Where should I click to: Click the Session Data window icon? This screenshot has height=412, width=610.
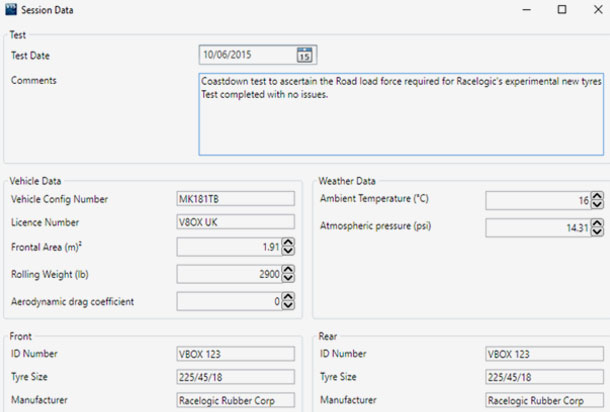click(x=11, y=10)
